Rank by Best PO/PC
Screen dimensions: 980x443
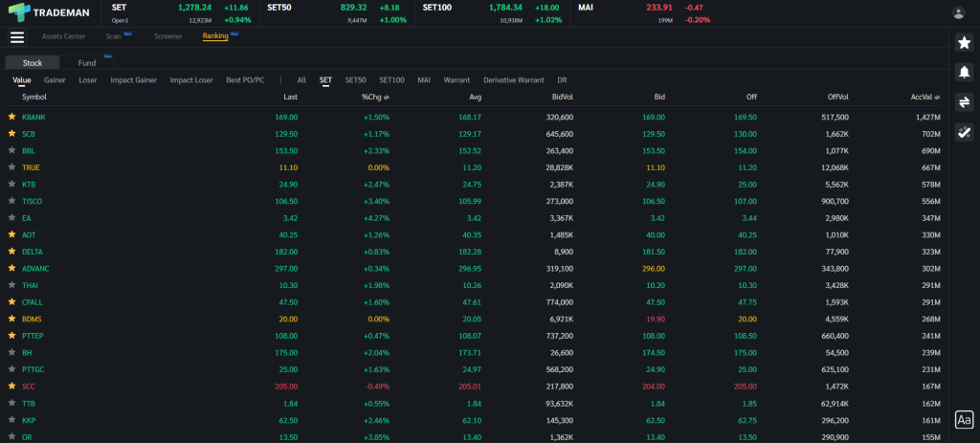[245, 80]
